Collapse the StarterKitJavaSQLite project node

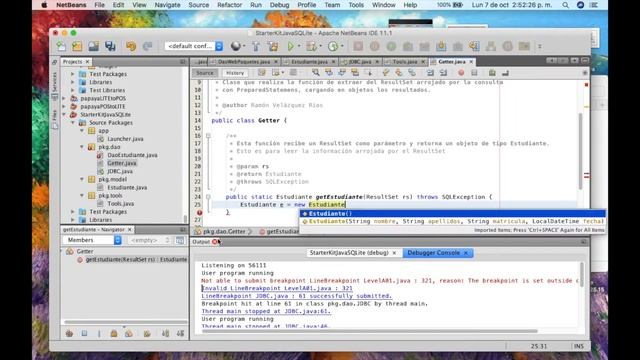[x=64, y=115]
